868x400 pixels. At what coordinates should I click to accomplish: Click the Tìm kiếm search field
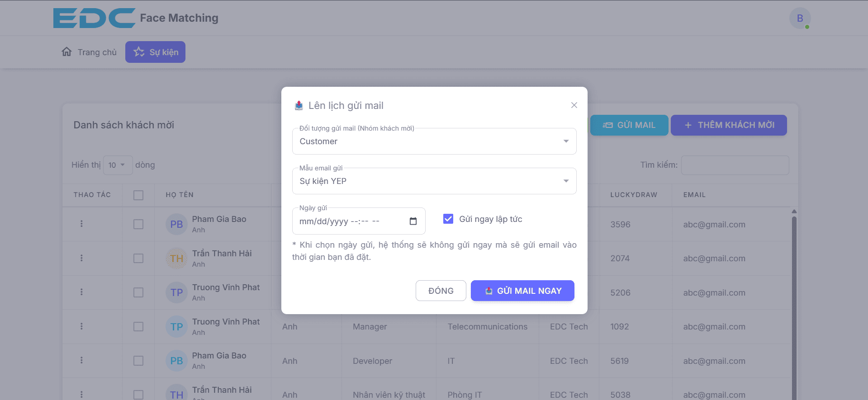(735, 165)
